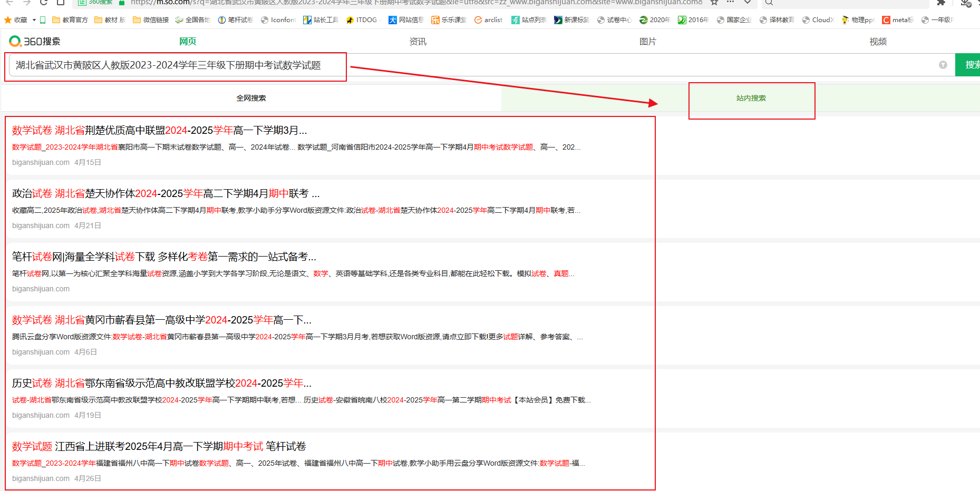
Task: Clear the search query with the round icon
Action: (943, 65)
